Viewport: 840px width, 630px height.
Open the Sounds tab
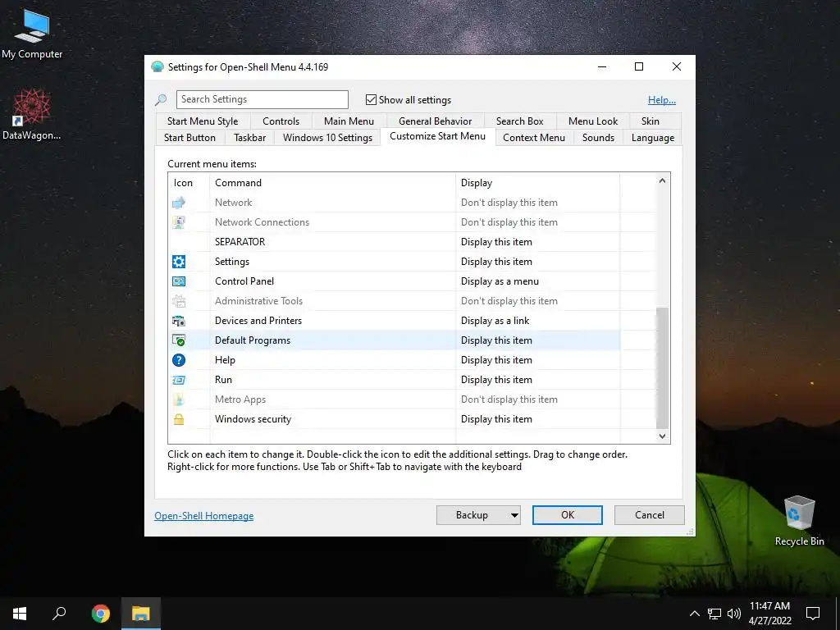[598, 138]
